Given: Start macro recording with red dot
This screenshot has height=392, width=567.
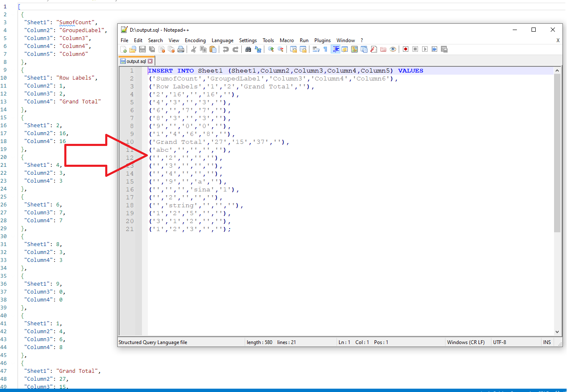Looking at the screenshot, I should 405,49.
